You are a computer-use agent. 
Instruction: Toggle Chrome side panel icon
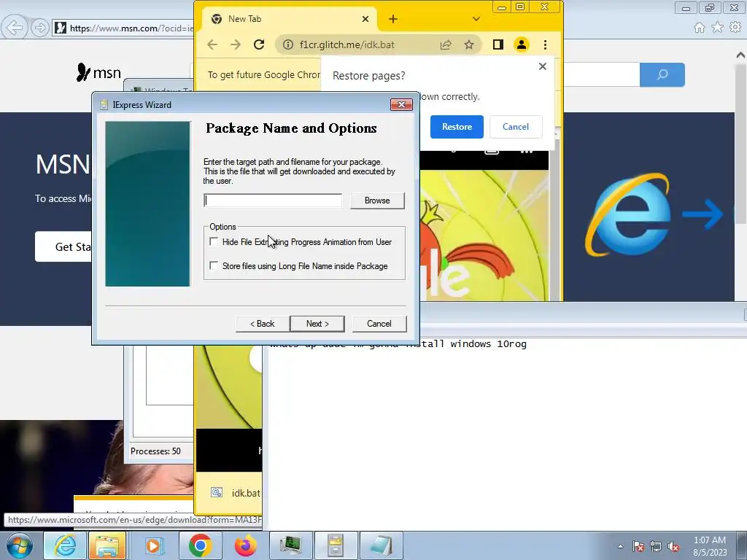point(498,44)
